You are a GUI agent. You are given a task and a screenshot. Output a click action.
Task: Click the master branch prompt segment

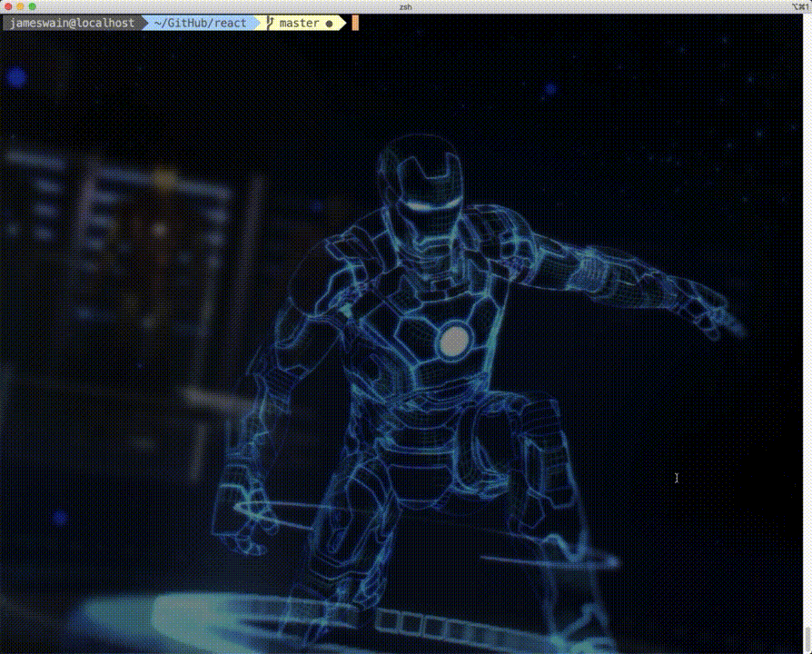[300, 24]
